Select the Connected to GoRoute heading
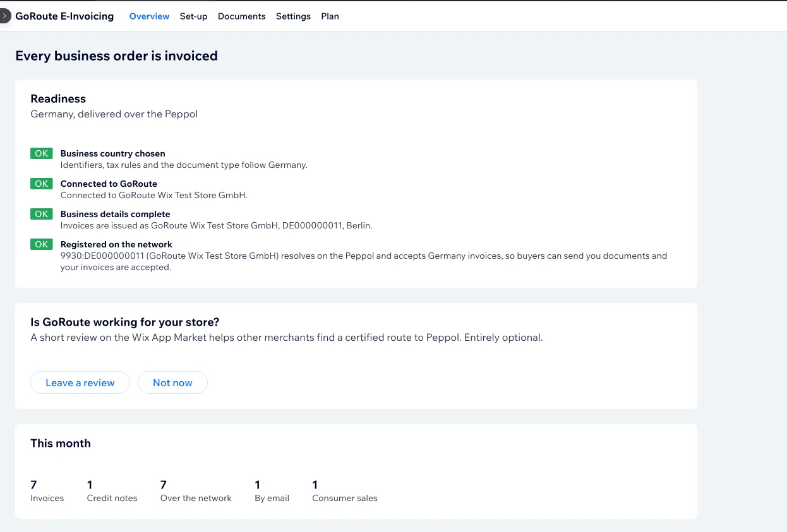The width and height of the screenshot is (787, 532). tap(109, 184)
